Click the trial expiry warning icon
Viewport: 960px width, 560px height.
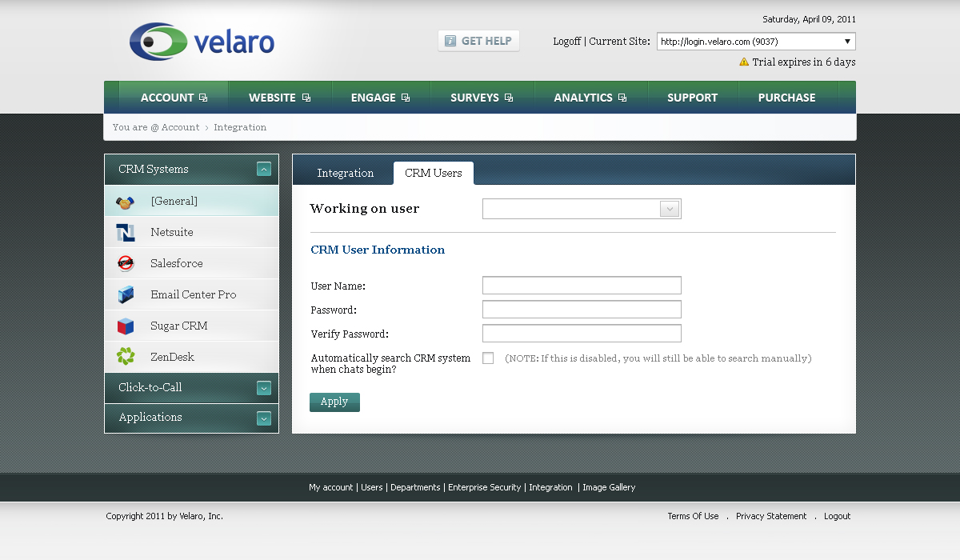[744, 62]
